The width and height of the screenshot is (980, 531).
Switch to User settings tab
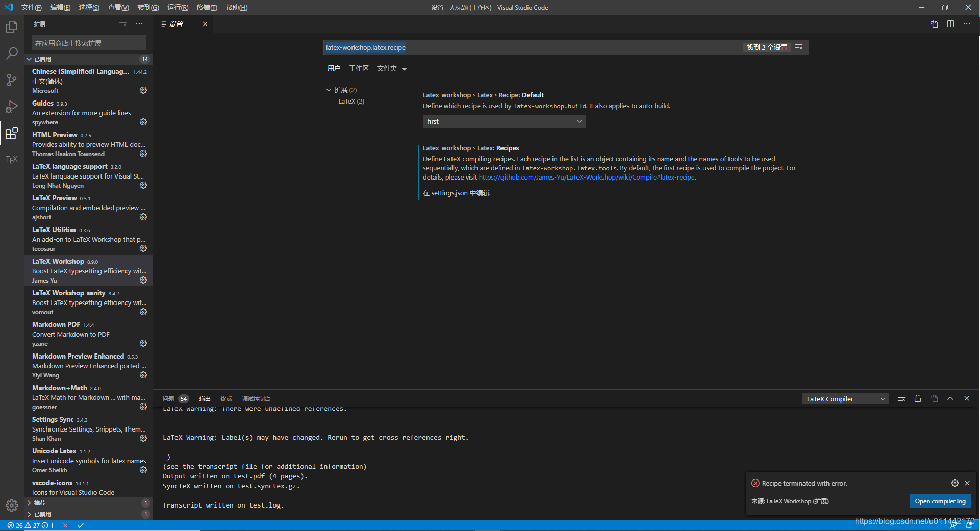click(x=334, y=68)
